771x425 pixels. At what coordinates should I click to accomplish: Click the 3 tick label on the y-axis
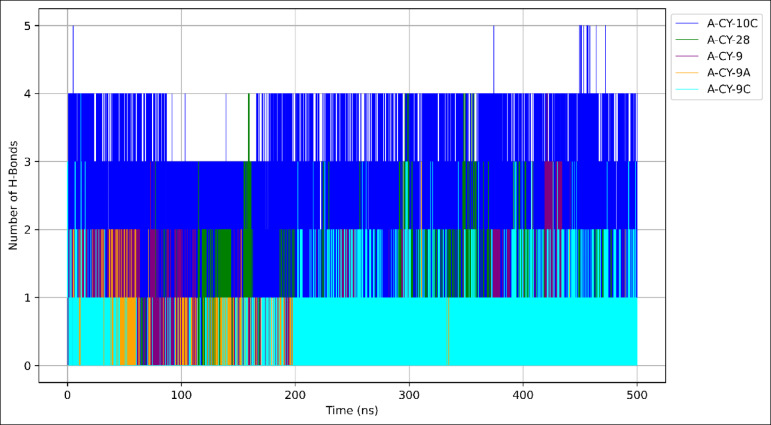(x=28, y=162)
